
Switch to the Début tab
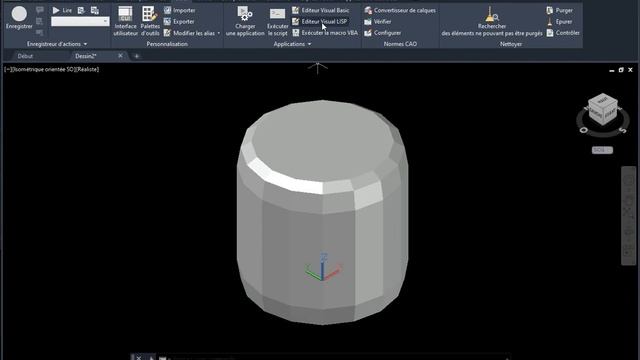25,56
